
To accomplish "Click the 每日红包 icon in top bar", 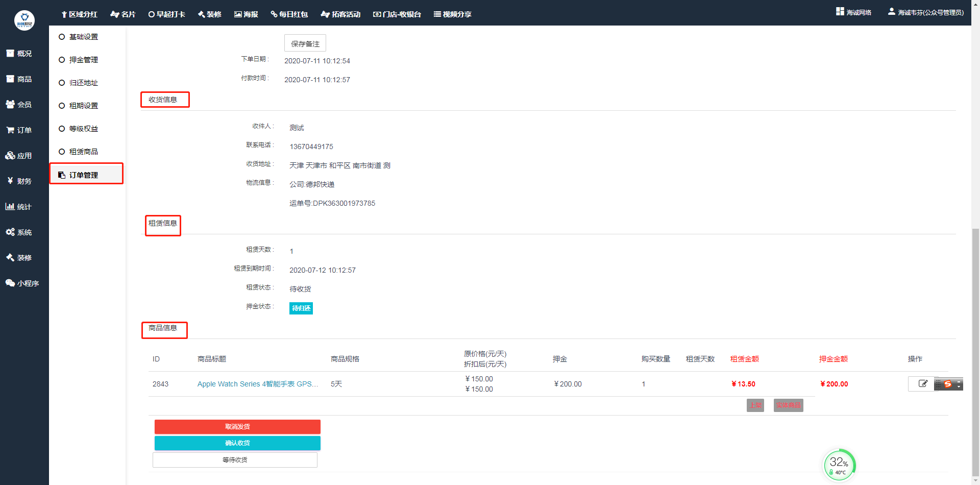I will (274, 14).
